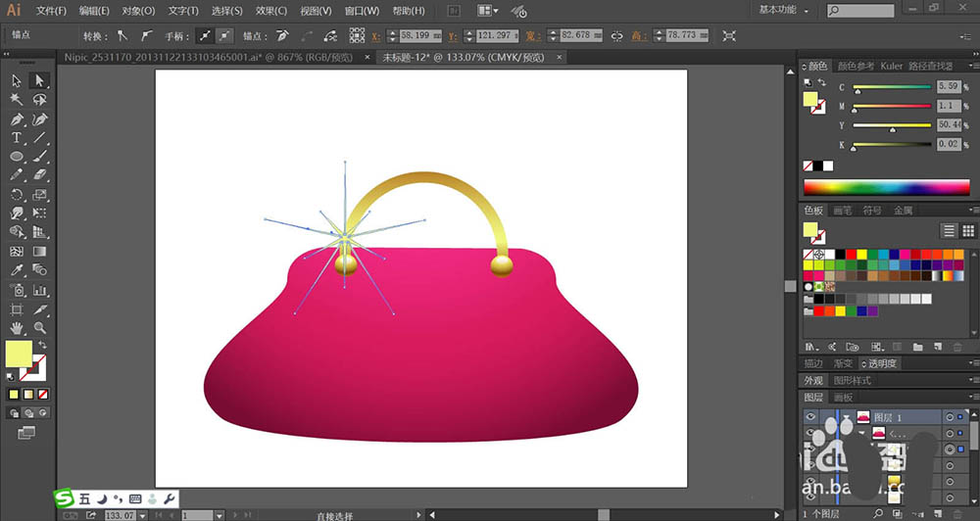Image resolution: width=980 pixels, height=521 pixels.
Task: Pick the Ellipse shape tool
Action: (x=17, y=156)
